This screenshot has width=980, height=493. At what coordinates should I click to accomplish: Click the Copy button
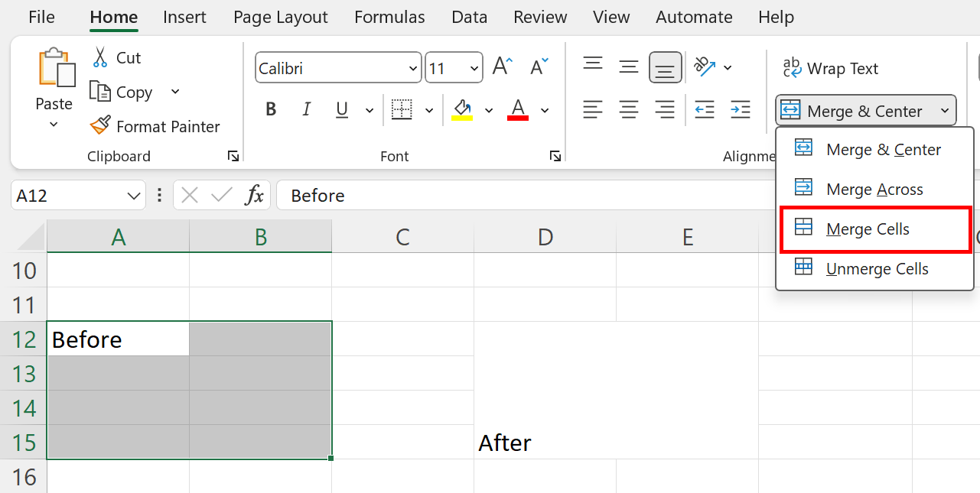click(x=122, y=92)
